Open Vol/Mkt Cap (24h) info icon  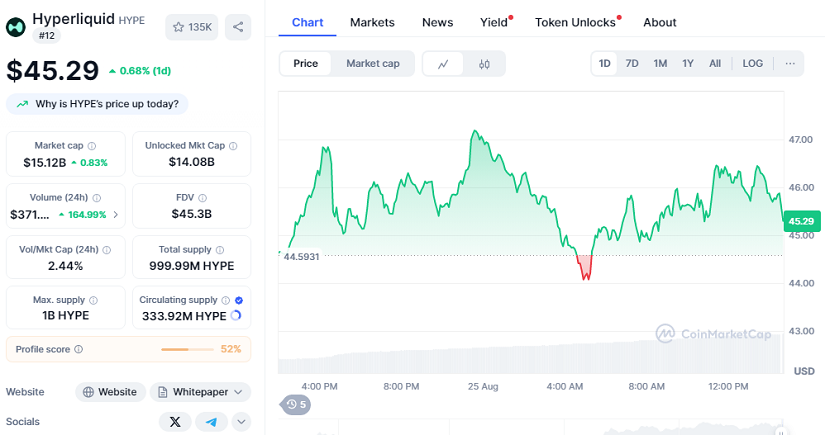coord(107,250)
